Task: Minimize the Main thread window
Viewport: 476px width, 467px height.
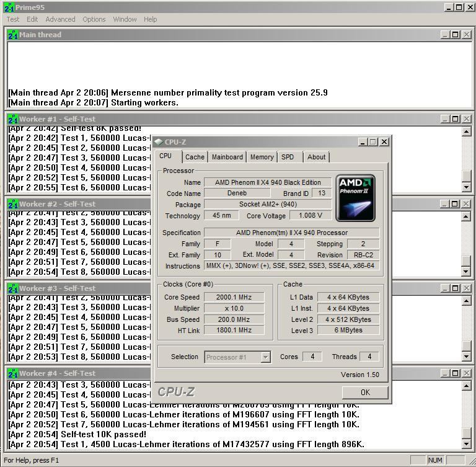Action: tap(445, 35)
